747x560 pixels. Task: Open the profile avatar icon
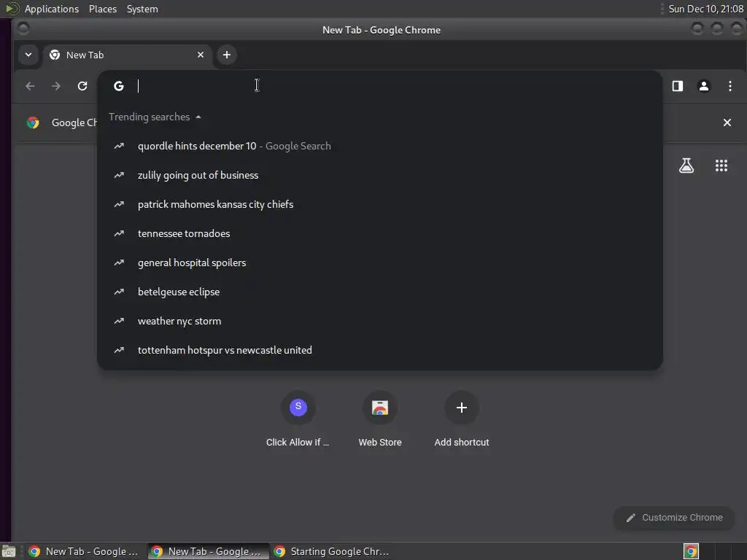(704, 86)
